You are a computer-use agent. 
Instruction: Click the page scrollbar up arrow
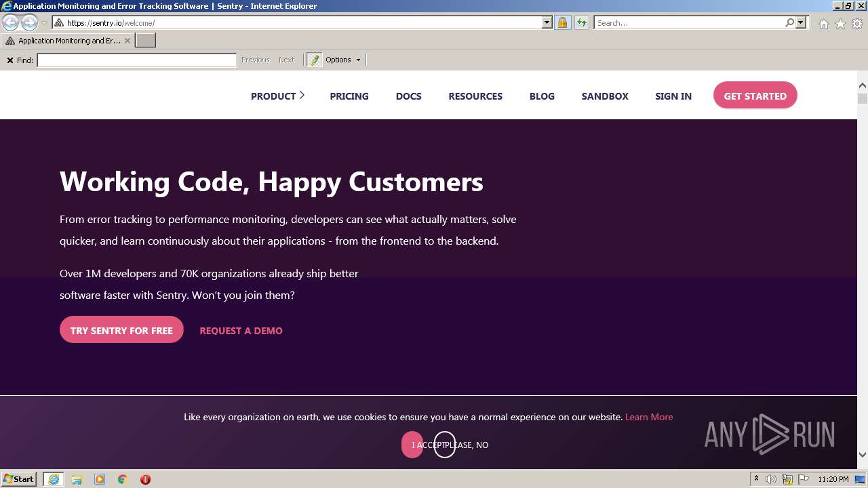(x=863, y=86)
